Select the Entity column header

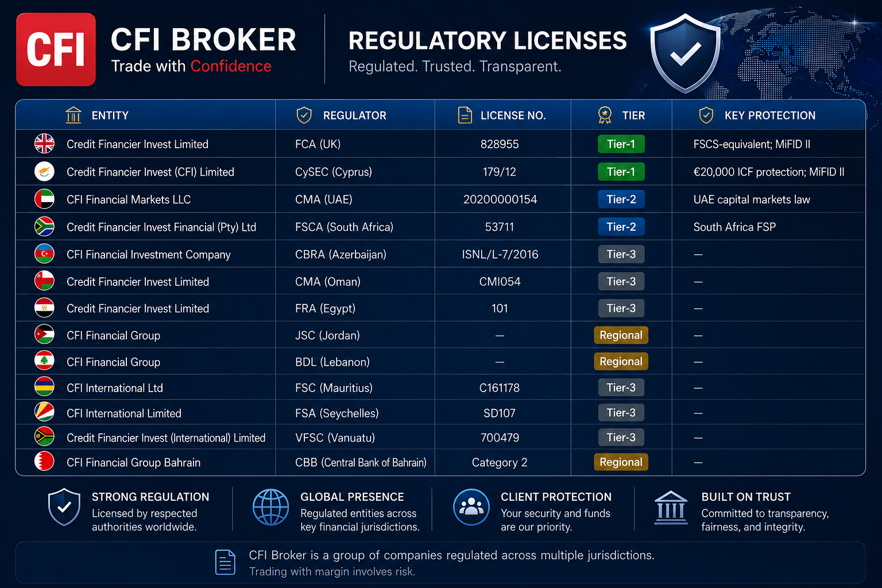(x=98, y=115)
